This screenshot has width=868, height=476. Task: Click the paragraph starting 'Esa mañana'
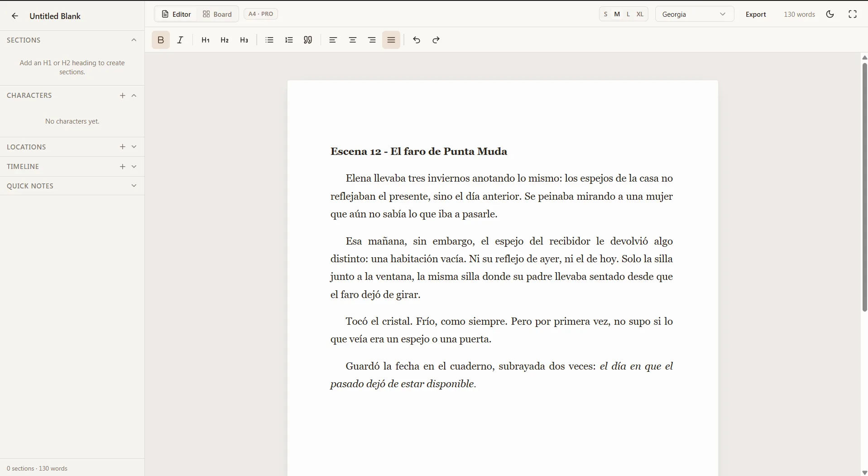point(502,268)
